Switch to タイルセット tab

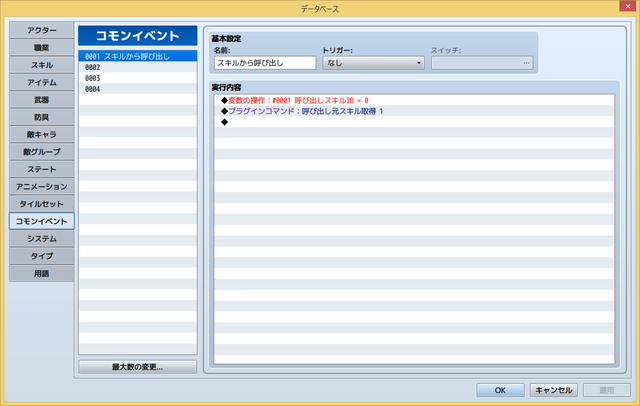point(42,204)
